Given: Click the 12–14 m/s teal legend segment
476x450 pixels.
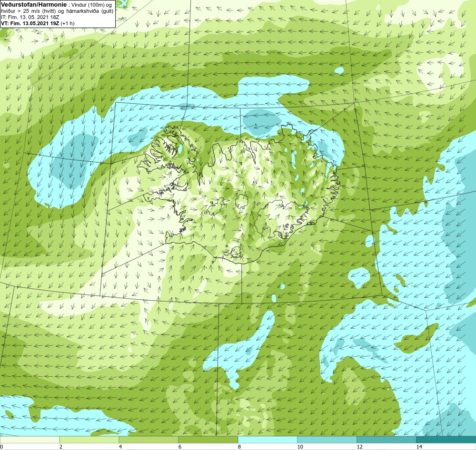Looking at the screenshot, I should coord(387,440).
